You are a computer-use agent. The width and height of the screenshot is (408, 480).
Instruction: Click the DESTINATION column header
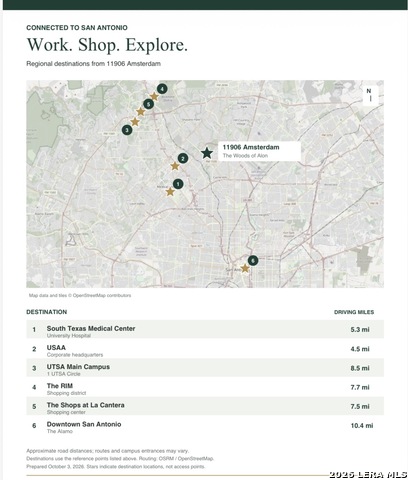[x=47, y=312]
